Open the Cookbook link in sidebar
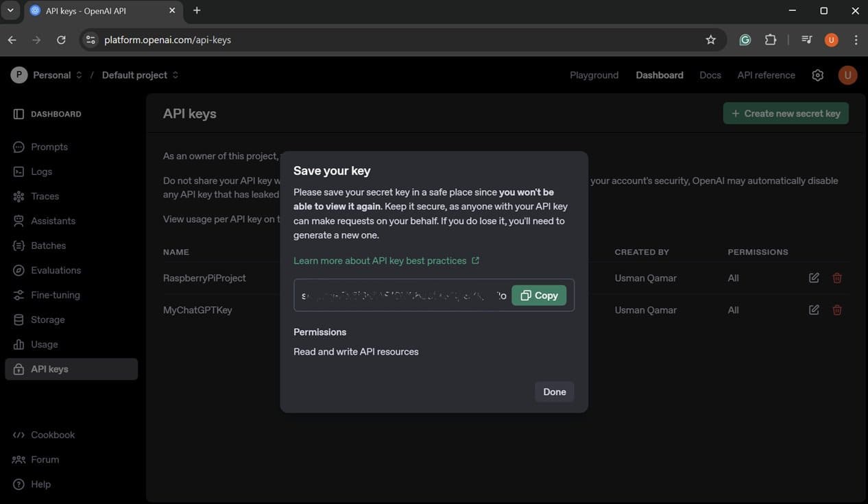 pyautogui.click(x=53, y=435)
